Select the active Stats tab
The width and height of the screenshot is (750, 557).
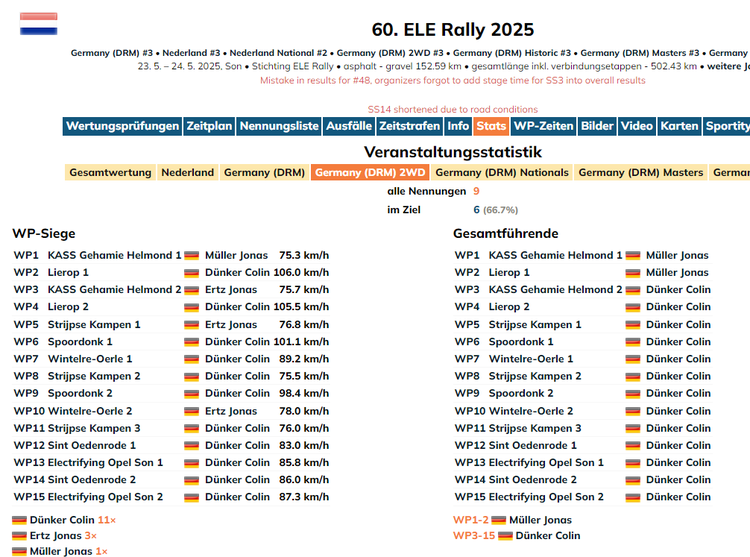click(x=491, y=126)
